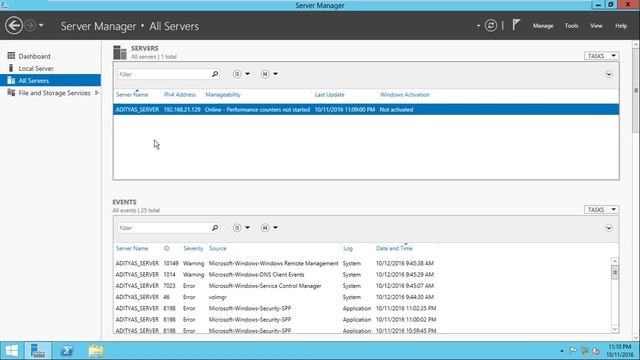Click the search icon in Servers filter

click(x=215, y=74)
